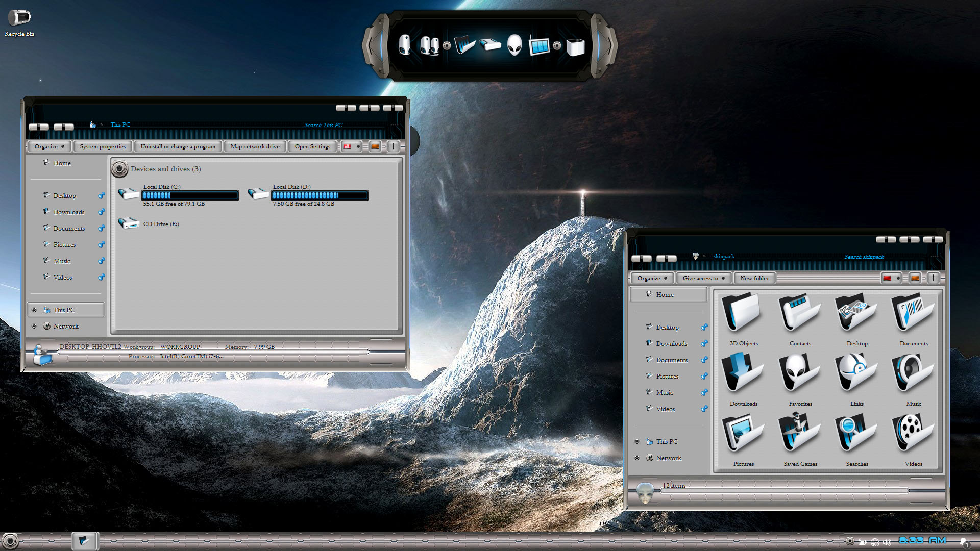Expand Network tree node in skinpack window
This screenshot has height=551, width=980.
tap(637, 458)
